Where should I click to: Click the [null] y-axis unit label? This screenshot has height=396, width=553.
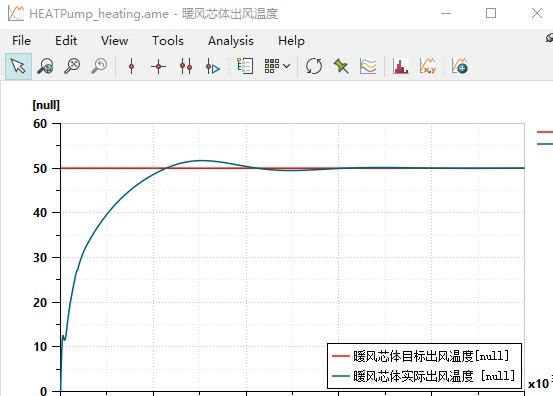(46, 105)
